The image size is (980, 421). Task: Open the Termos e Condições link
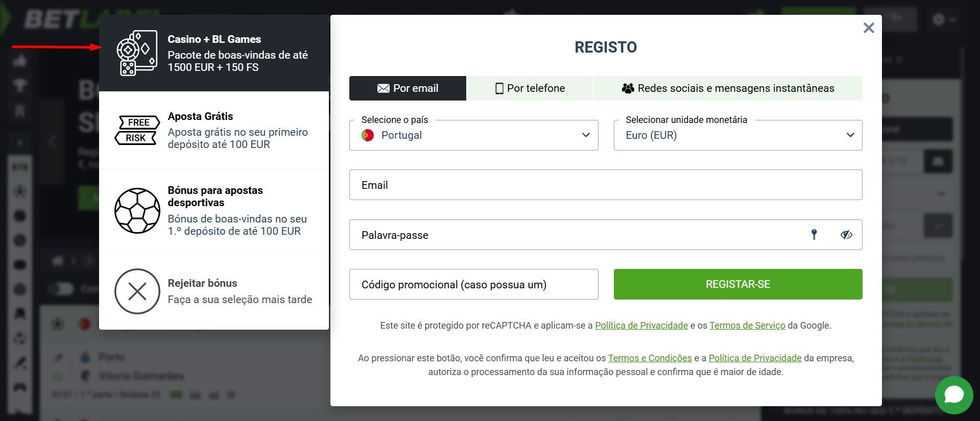click(x=650, y=358)
